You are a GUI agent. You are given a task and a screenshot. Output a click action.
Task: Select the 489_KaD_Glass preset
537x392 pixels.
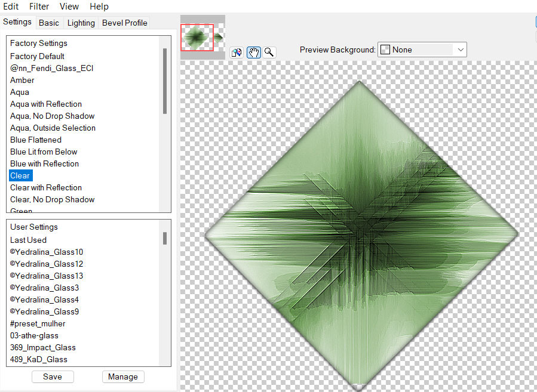(39, 360)
